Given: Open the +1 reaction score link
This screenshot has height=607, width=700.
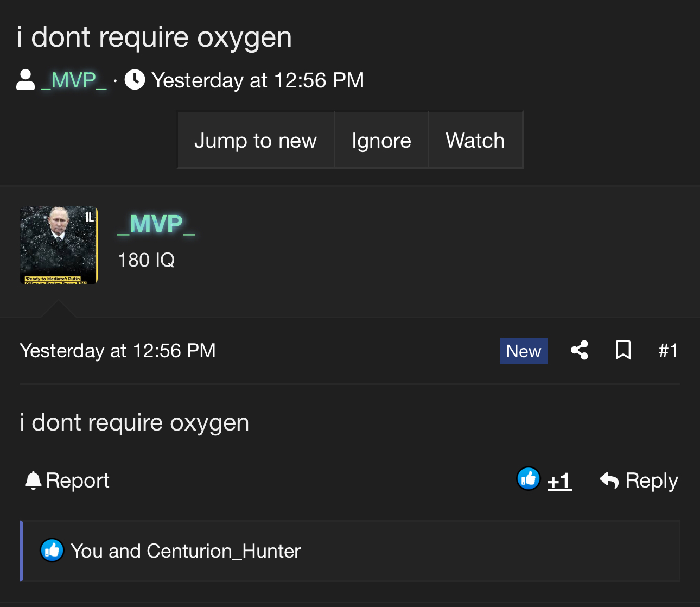Looking at the screenshot, I should 559,481.
